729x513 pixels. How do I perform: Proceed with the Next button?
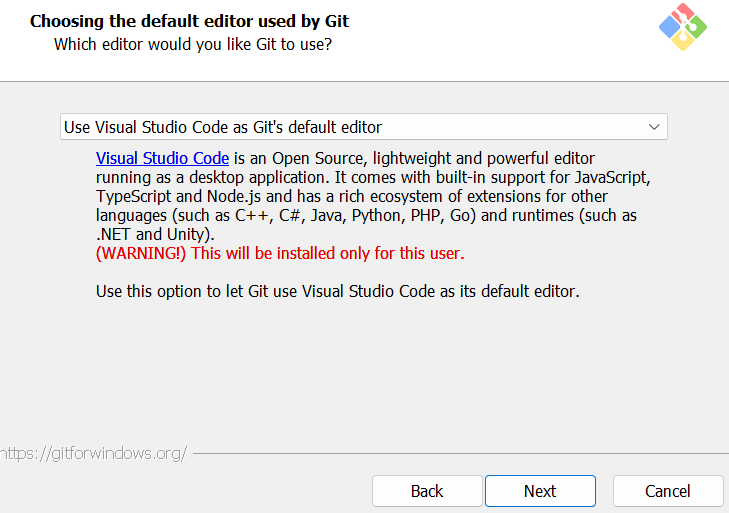(540, 491)
